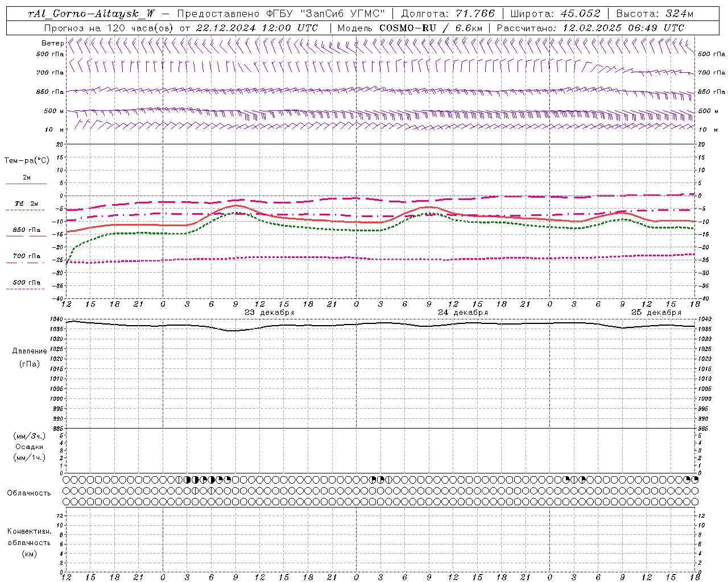Click the (мм/1ч.) precipitation unit label
Image resolution: width=728 pixels, height=582 pixels.
coord(30,458)
